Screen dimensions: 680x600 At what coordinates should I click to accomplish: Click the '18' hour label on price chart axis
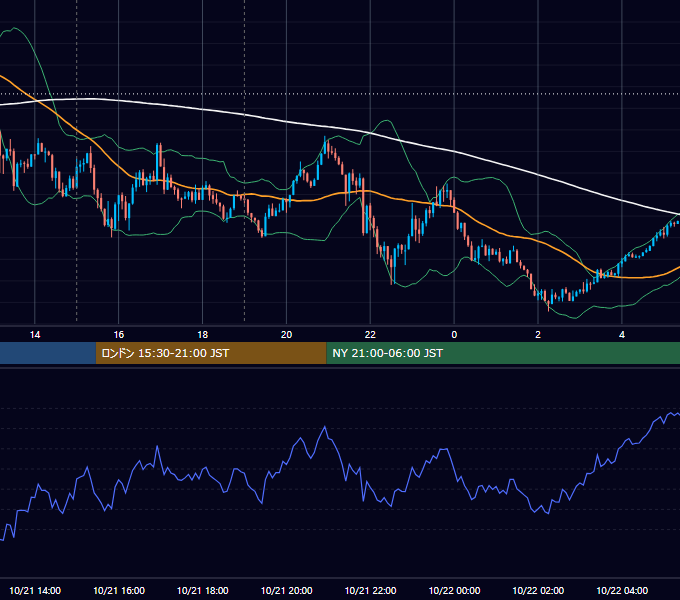[x=203, y=335]
